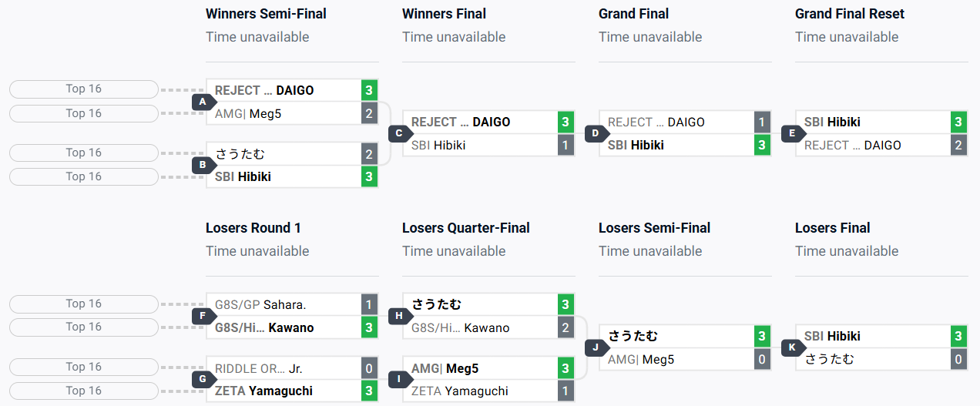Select match F badge in Losers Round 1

[203, 316]
